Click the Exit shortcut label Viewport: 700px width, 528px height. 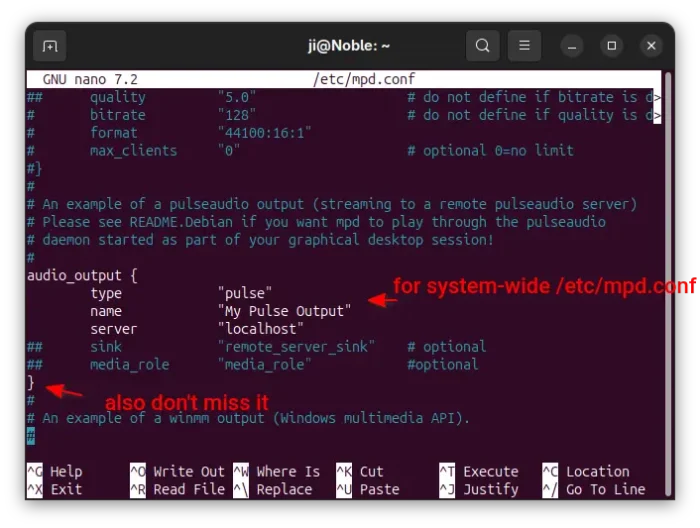pos(66,489)
